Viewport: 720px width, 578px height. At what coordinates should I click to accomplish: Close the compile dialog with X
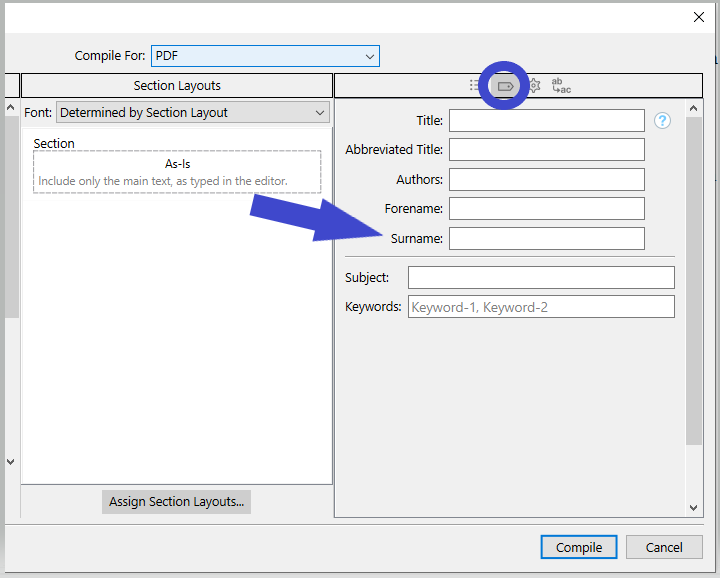pos(699,17)
